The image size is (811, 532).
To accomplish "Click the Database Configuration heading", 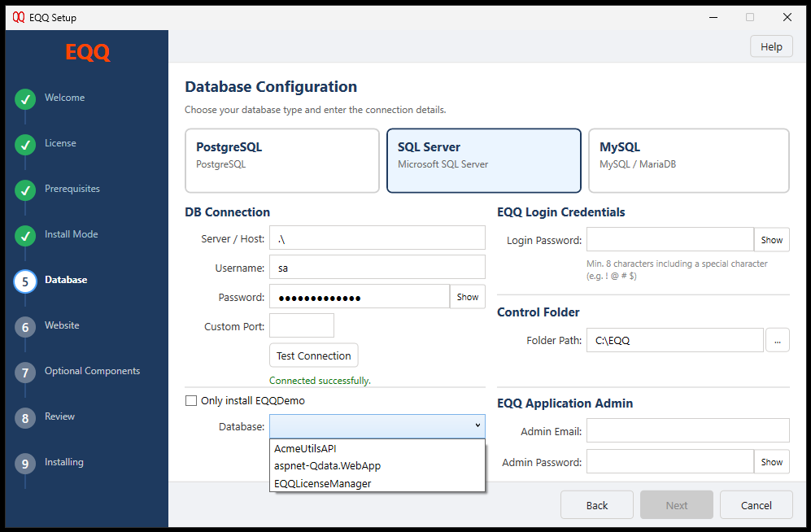I will pyautogui.click(x=271, y=86).
